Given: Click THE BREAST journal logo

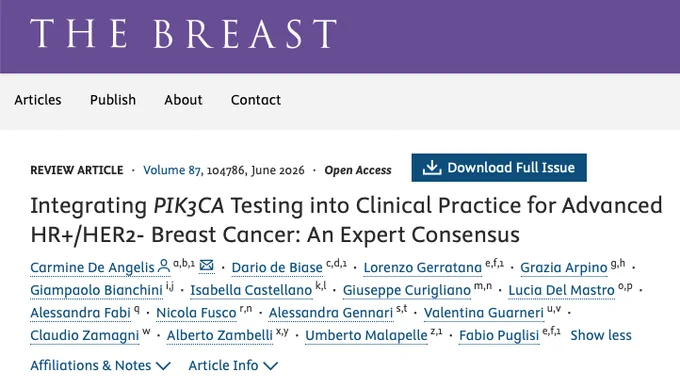Looking at the screenshot, I should pos(183,33).
